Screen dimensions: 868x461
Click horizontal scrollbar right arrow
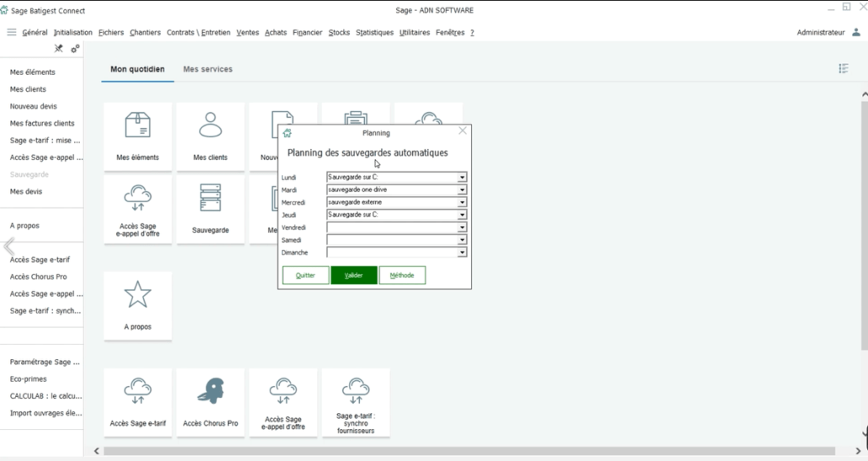click(859, 451)
